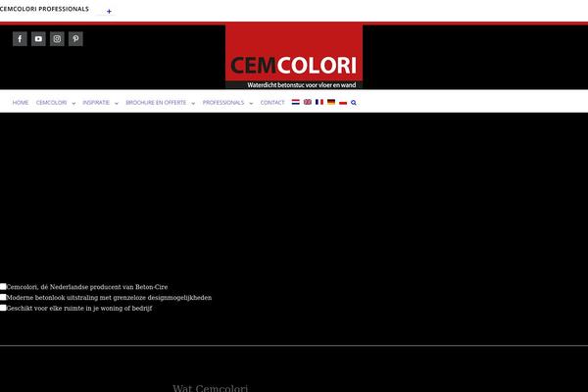The image size is (588, 392).
Task: Open the CEMCOLORI menu item
Action: tap(51, 102)
